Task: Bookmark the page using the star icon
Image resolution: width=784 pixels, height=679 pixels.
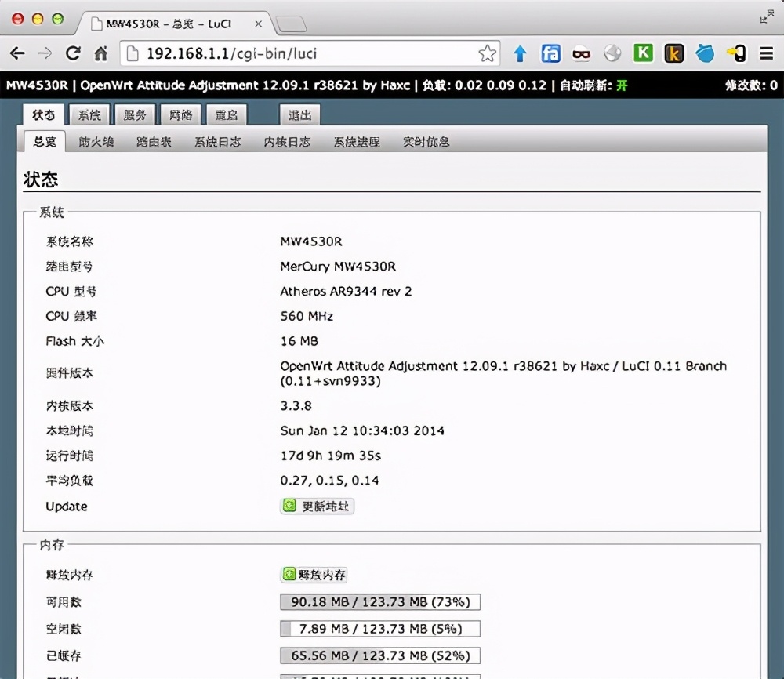Action: pos(487,53)
